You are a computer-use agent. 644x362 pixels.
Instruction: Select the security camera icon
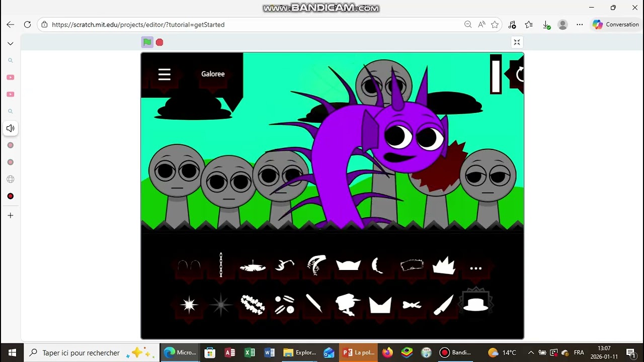348,305
